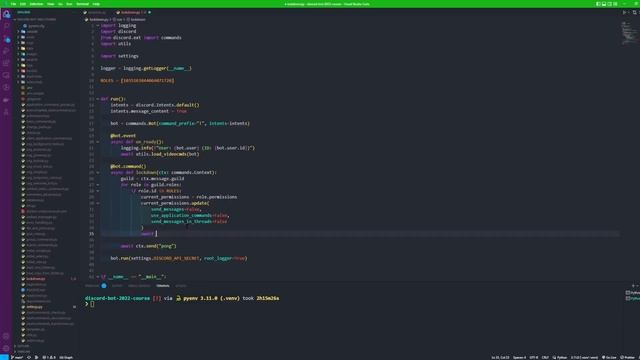This screenshot has width=640, height=360.
Task: Toggle Panel layout icon in title bar
Action: [x=604, y=4]
